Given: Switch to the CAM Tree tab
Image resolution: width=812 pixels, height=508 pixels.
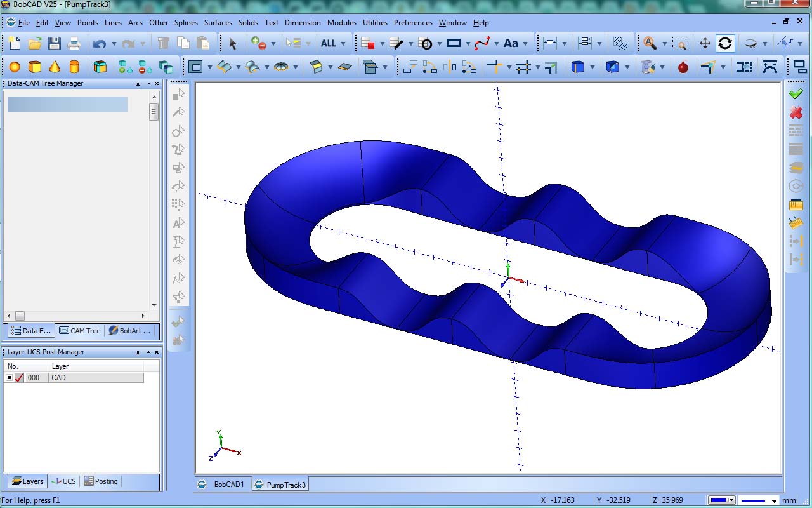Looking at the screenshot, I should (80, 331).
